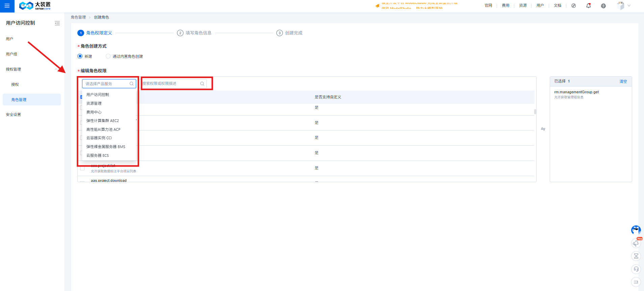Select the 新建 radio button

click(80, 56)
